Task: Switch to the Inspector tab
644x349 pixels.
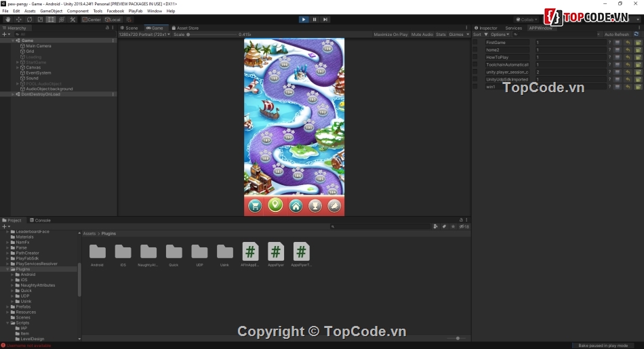Action: point(486,28)
